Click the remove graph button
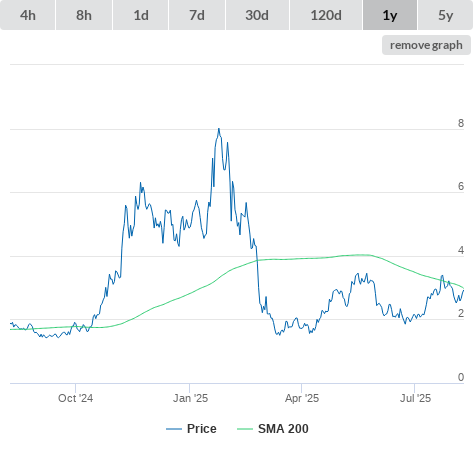The width and height of the screenshot is (474, 455). point(426,45)
